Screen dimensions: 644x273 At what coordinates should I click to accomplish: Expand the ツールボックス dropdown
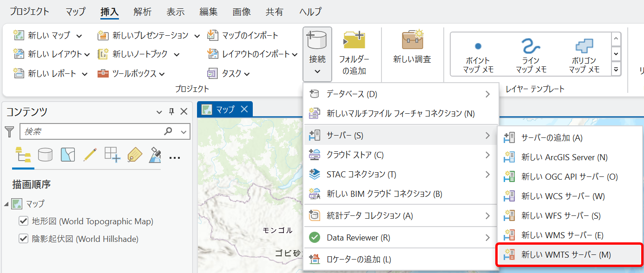161,74
